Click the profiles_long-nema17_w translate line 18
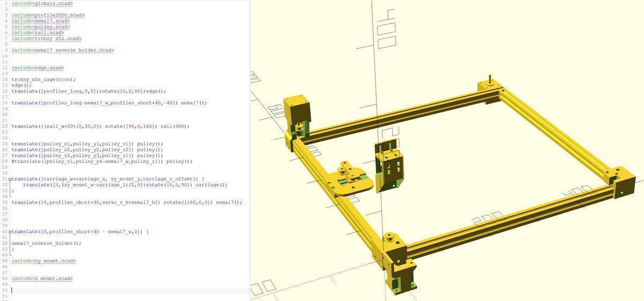Viewport: 644px width, 301px height. pos(109,103)
